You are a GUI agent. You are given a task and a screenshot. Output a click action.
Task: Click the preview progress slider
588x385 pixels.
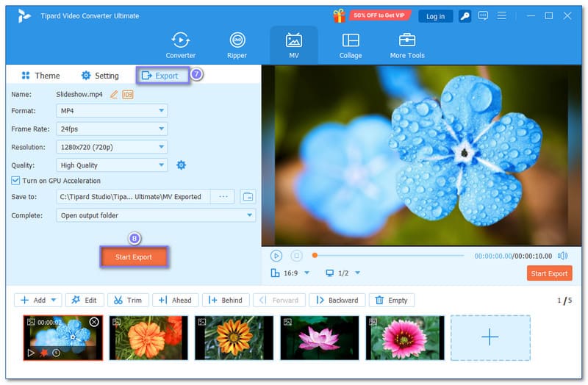pyautogui.click(x=389, y=256)
